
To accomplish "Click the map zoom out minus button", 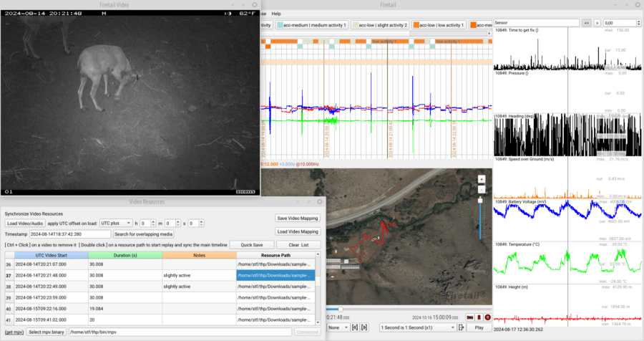I will pos(482,189).
